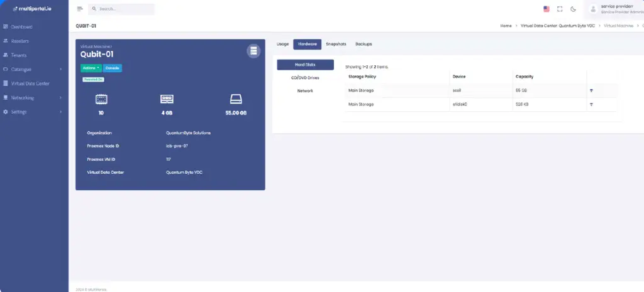Expand the Networking submenu chevron

click(61, 97)
